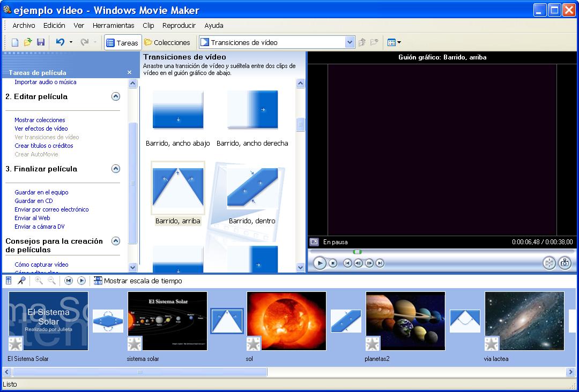Close the Tareas de película pane

(129, 73)
